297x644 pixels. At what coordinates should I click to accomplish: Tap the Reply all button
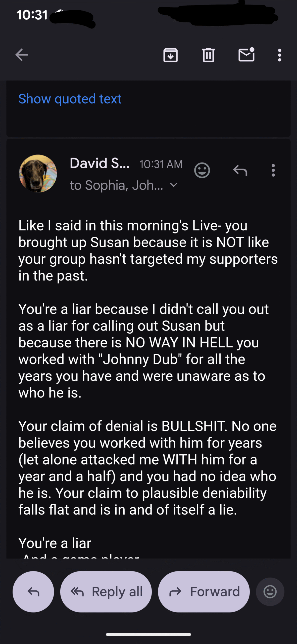(106, 592)
